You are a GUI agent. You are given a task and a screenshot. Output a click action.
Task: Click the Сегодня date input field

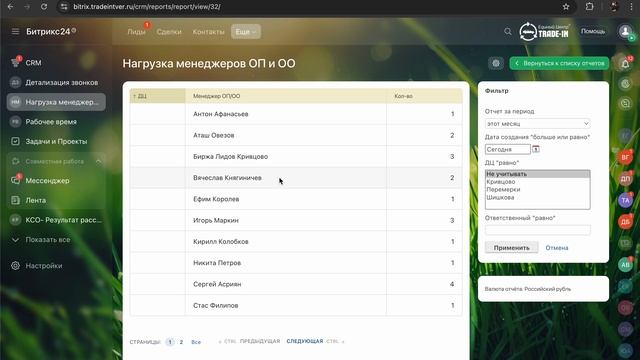point(507,149)
